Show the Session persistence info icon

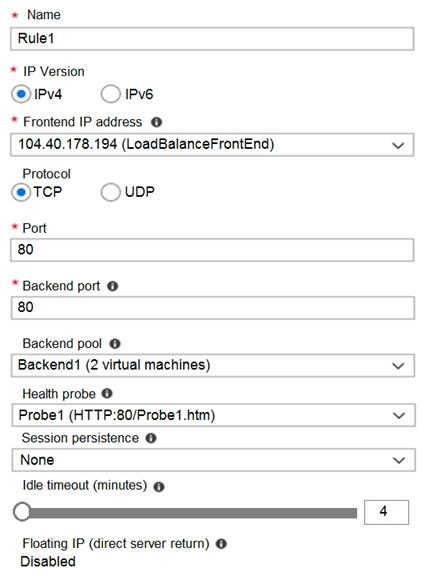pos(151,438)
